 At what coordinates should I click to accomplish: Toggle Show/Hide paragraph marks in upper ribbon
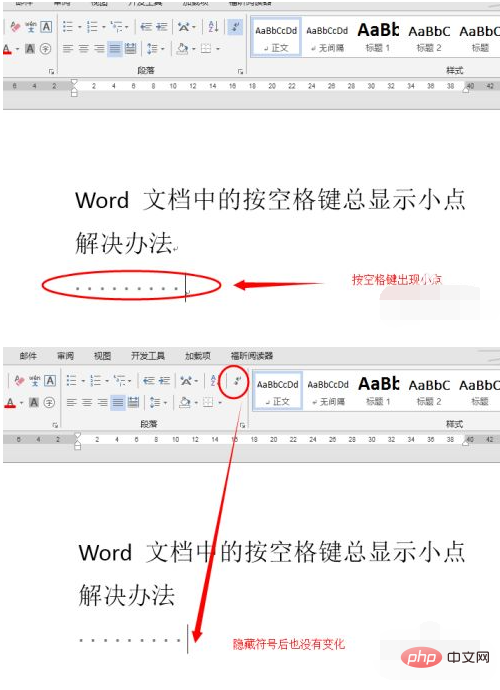click(235, 27)
